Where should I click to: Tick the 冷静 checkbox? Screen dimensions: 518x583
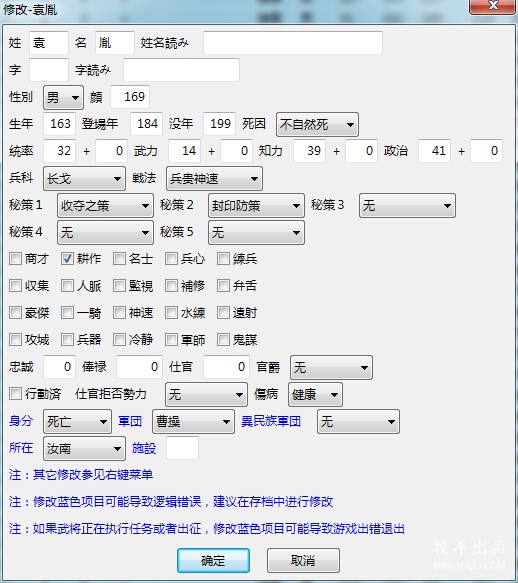(x=119, y=339)
